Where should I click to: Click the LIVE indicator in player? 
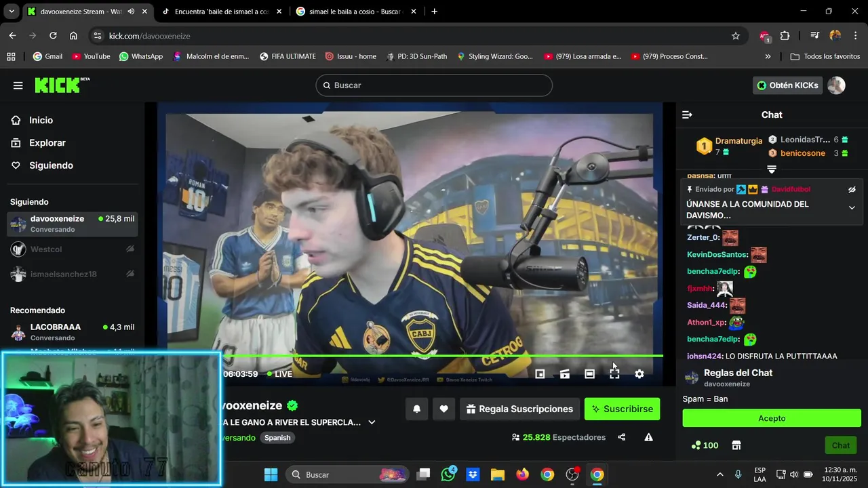tap(279, 374)
